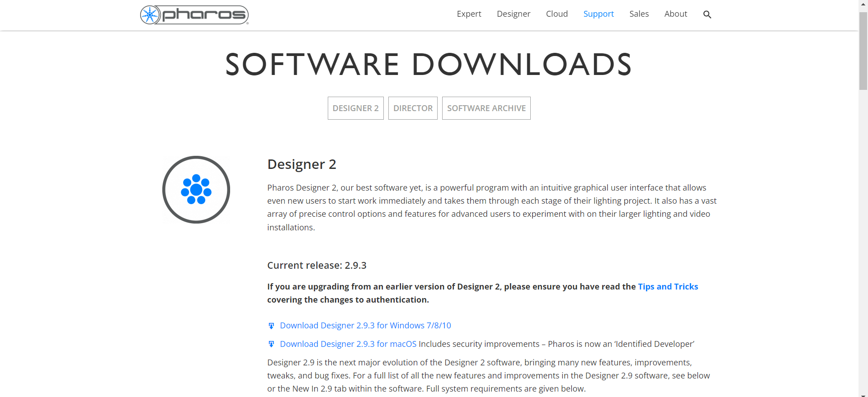Viewport: 868px width, 397px height.
Task: Open the Designer navigation menu
Action: (514, 14)
